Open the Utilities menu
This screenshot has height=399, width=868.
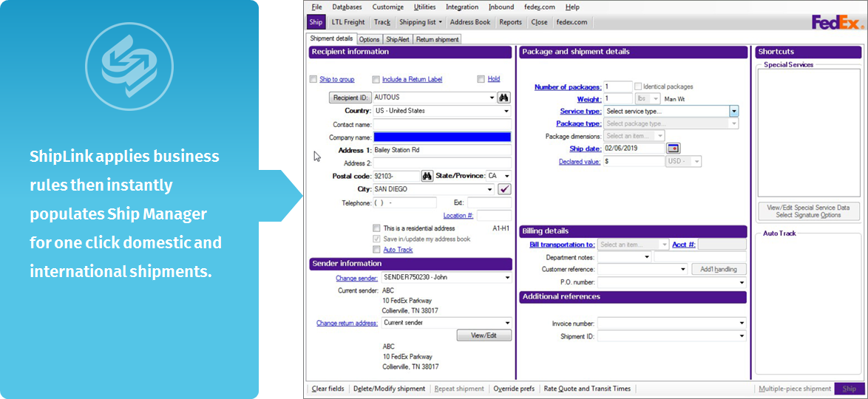[424, 7]
